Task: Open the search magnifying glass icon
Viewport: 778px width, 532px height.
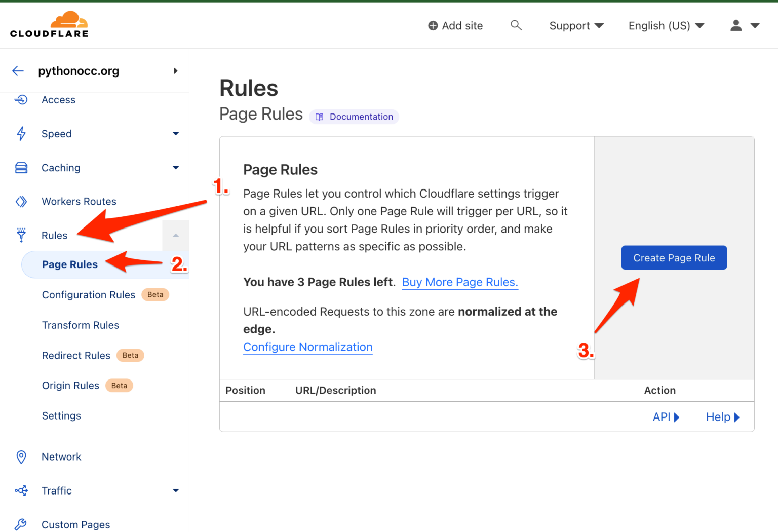Action: click(x=516, y=25)
